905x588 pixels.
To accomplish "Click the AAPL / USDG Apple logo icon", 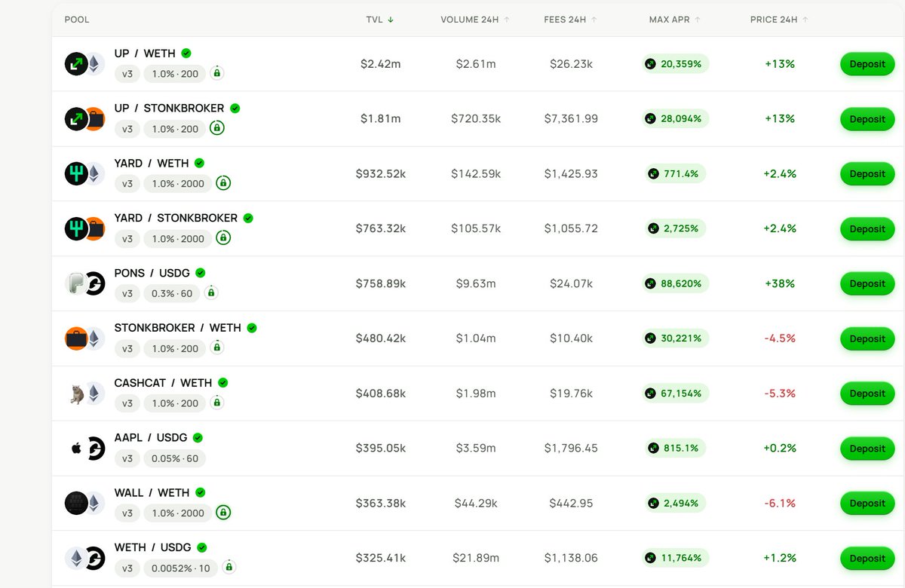I will pyautogui.click(x=76, y=449).
